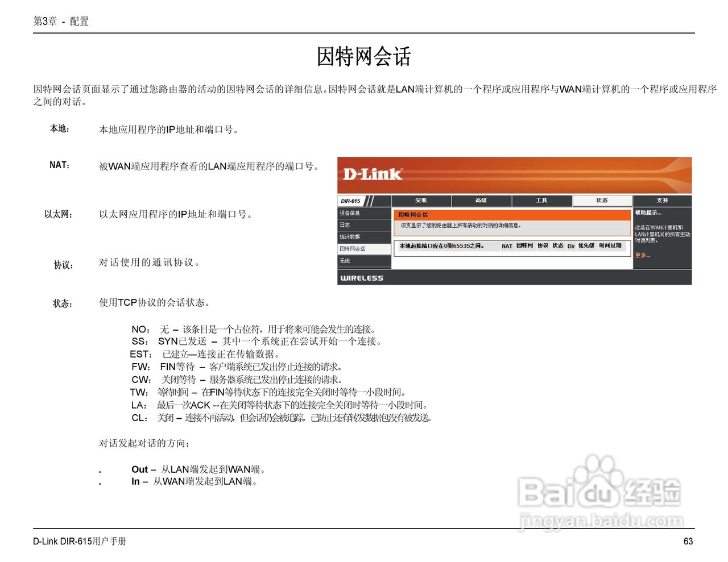Viewport: 728px width, 562px height.
Task: Go to the 支持 tab
Action: (662, 201)
